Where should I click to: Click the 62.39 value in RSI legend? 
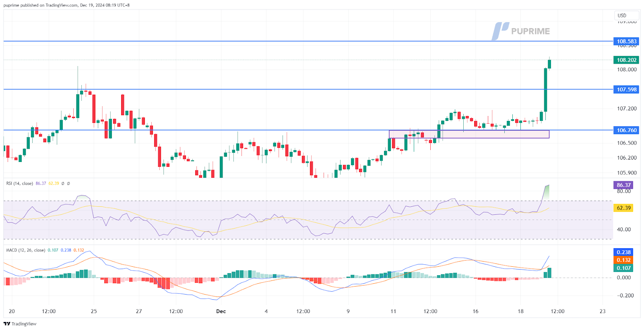[x=54, y=183]
